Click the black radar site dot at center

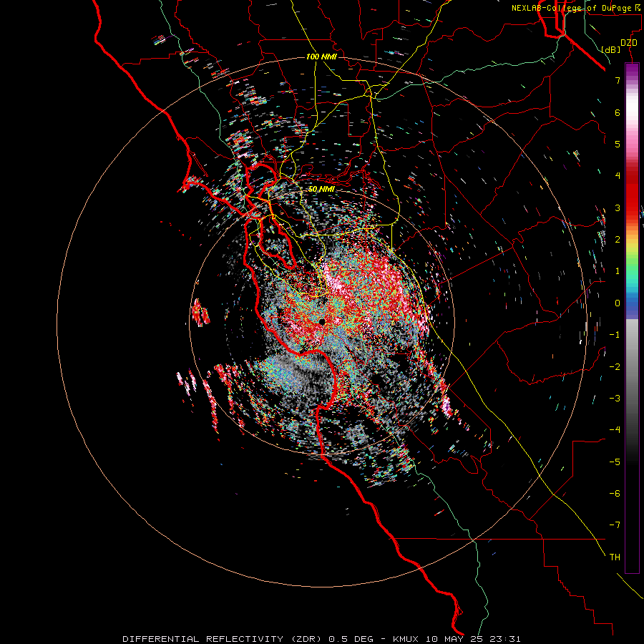click(x=322, y=322)
